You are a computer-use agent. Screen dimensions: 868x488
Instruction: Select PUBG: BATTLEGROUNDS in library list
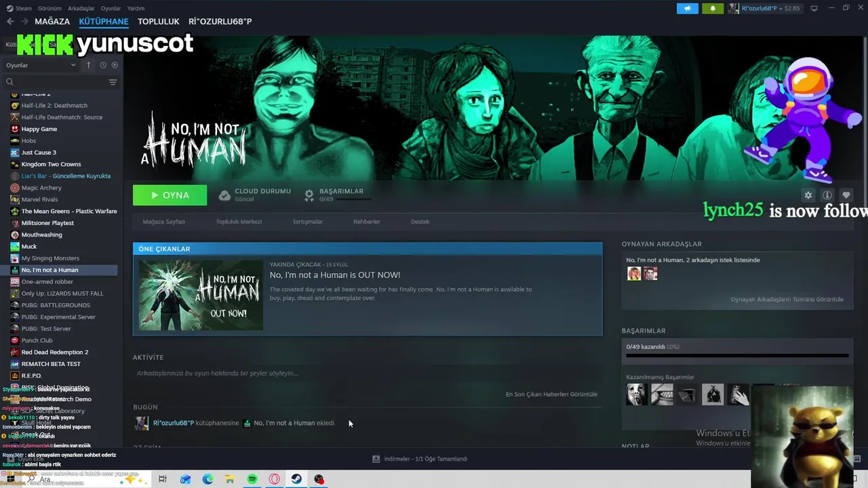[56, 305]
